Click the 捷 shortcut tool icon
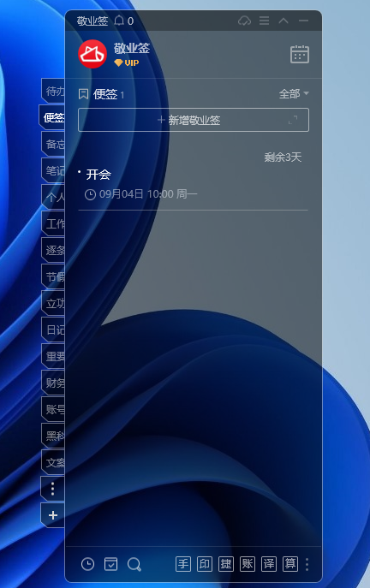 tap(226, 564)
